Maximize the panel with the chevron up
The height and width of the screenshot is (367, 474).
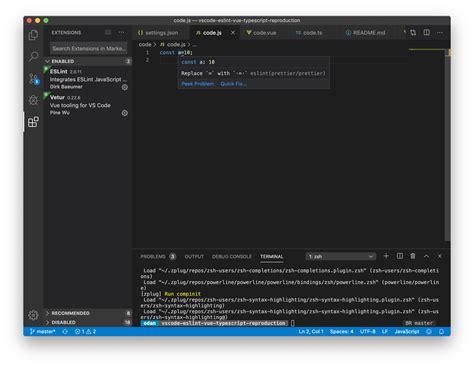coord(426,256)
